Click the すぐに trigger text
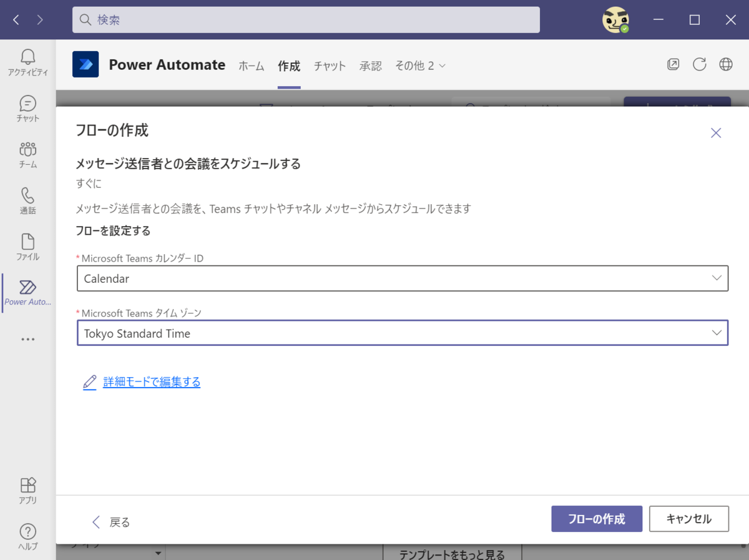This screenshot has width=749, height=560. (x=89, y=184)
